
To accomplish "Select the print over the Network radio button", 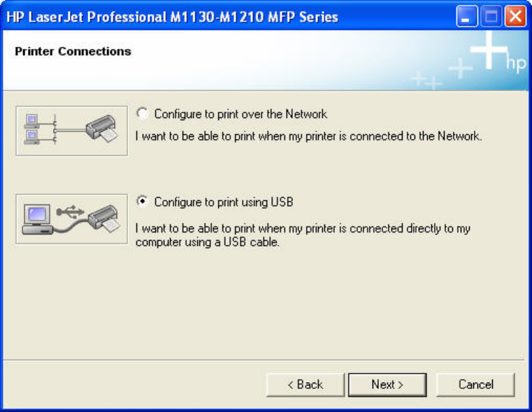I will (x=143, y=113).
